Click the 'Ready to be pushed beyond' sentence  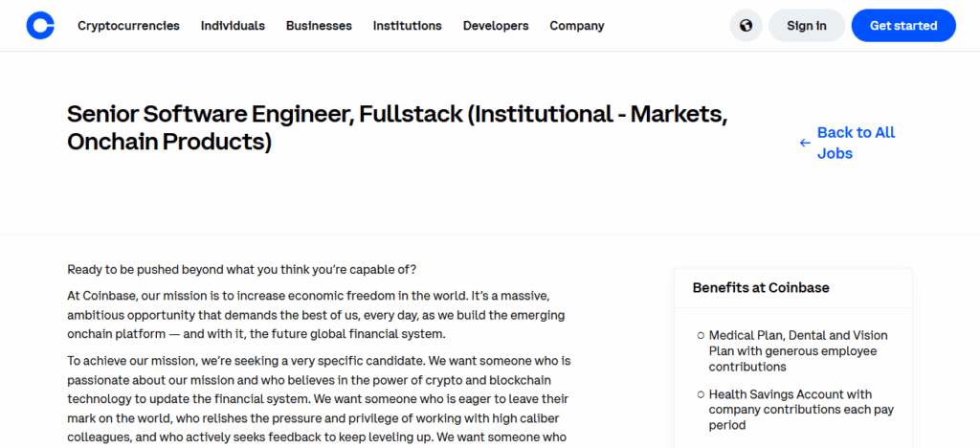click(242, 269)
